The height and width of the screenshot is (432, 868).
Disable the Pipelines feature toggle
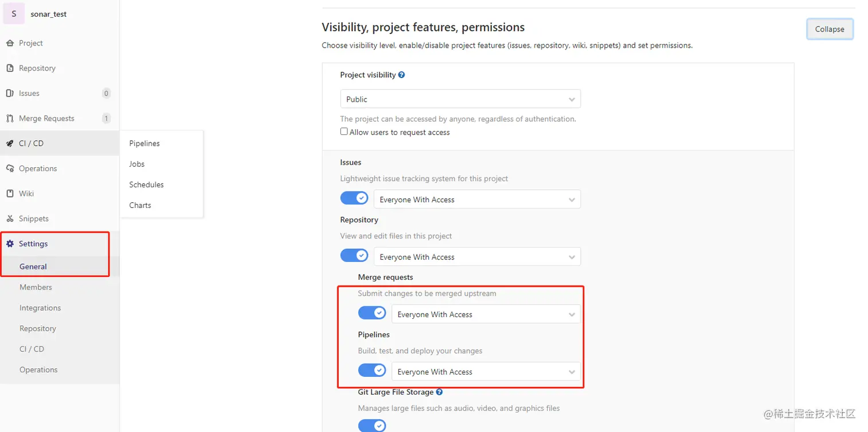(372, 371)
